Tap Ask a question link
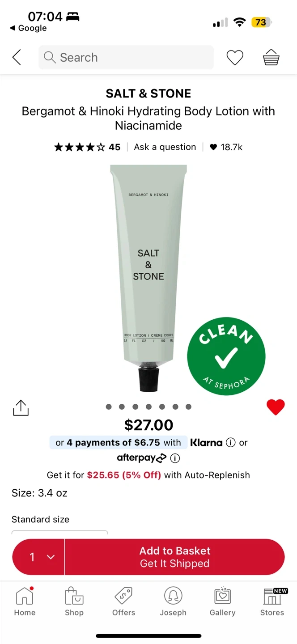 tap(165, 147)
